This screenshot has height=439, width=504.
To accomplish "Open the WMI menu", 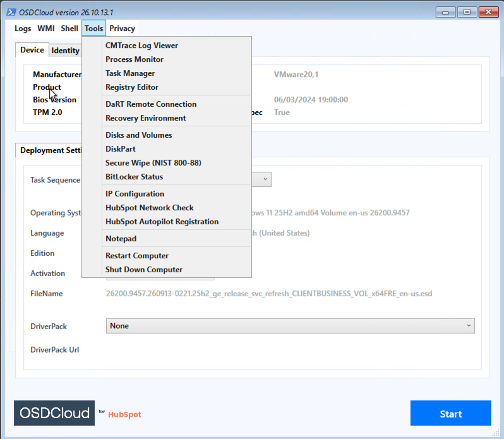I will tap(46, 28).
